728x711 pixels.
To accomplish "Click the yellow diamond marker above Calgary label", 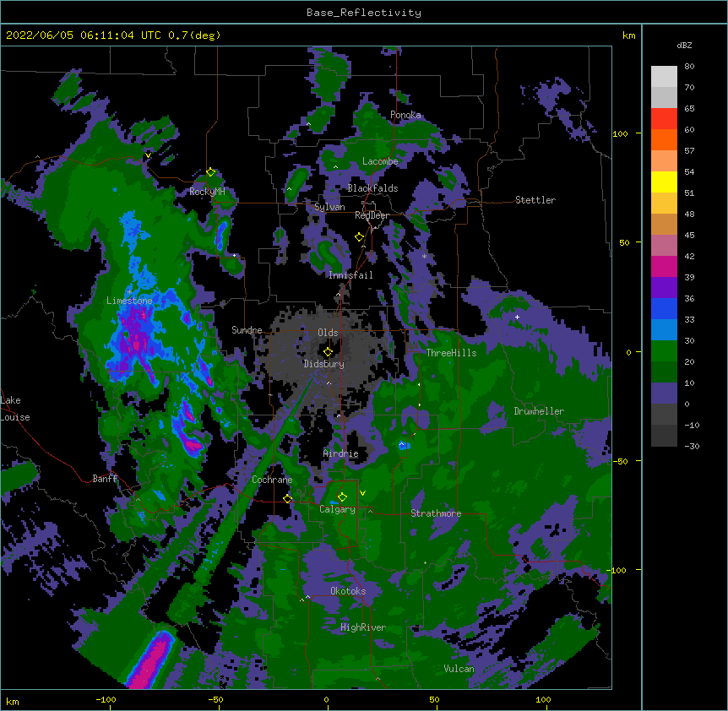I will click(x=342, y=497).
